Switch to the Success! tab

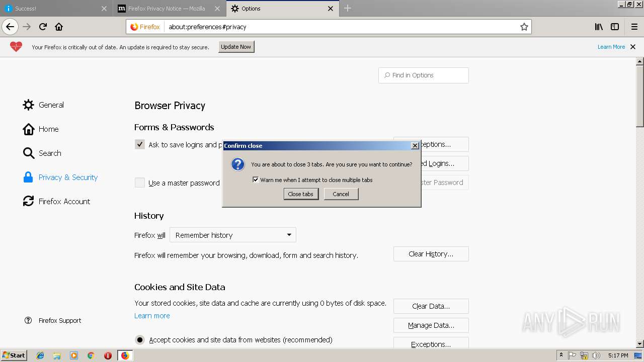(x=55, y=9)
